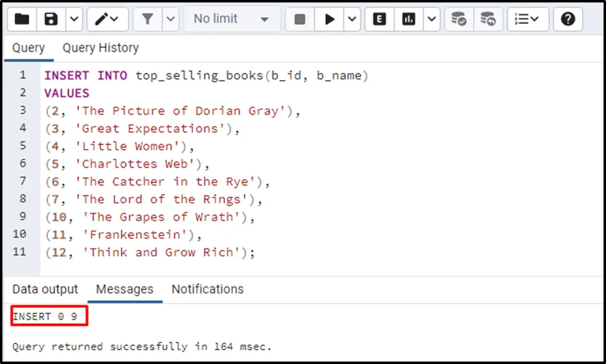606x364 pixels.
Task: Expand the save options dropdown arrow
Action: click(73, 19)
